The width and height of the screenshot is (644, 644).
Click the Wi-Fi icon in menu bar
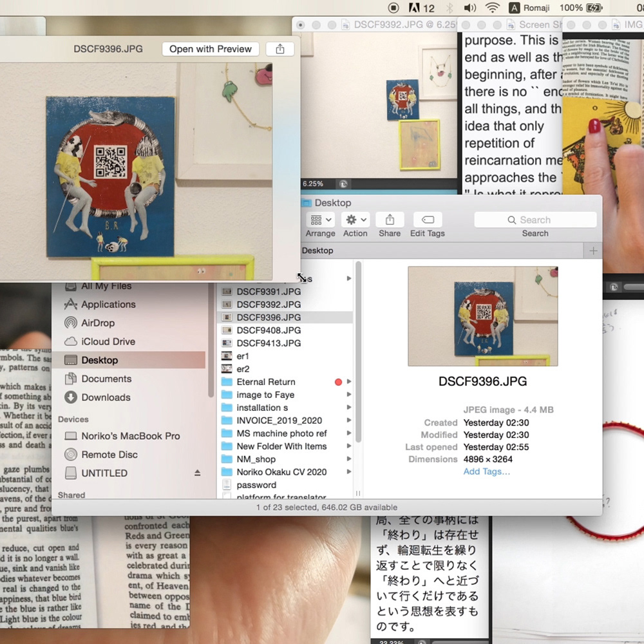[x=493, y=8]
